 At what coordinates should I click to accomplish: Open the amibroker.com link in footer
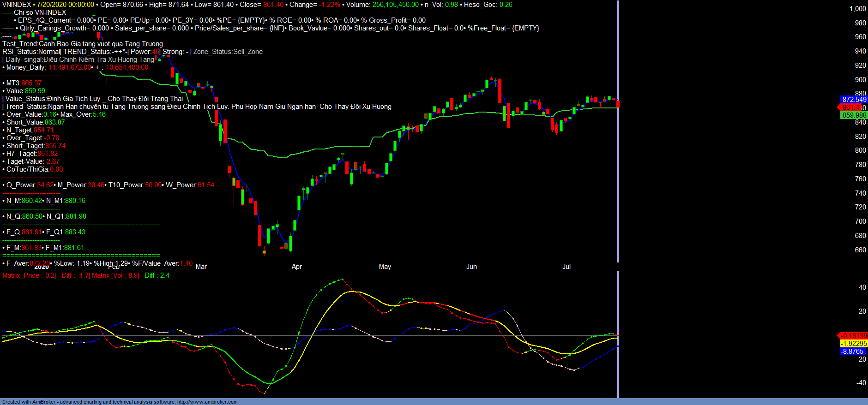(207, 402)
